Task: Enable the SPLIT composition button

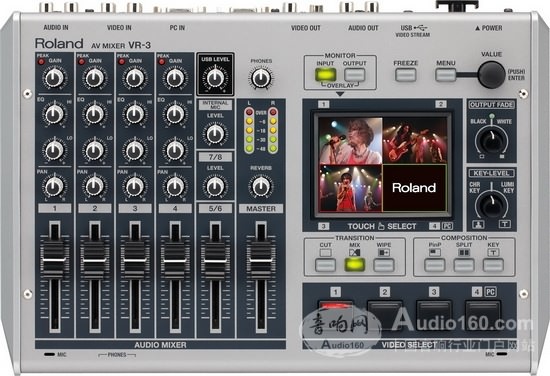Action: (x=464, y=265)
